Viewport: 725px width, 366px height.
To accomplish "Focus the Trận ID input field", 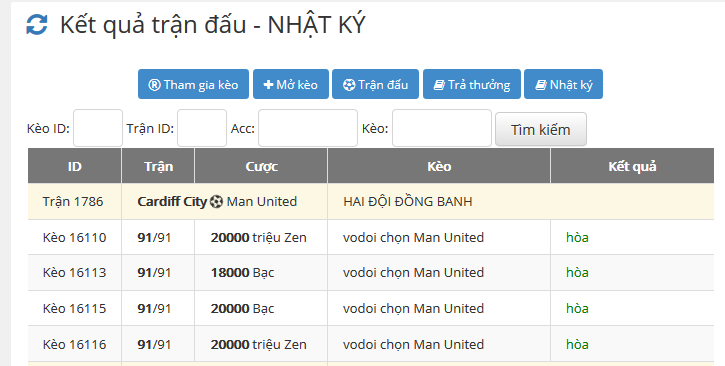I will point(202,128).
